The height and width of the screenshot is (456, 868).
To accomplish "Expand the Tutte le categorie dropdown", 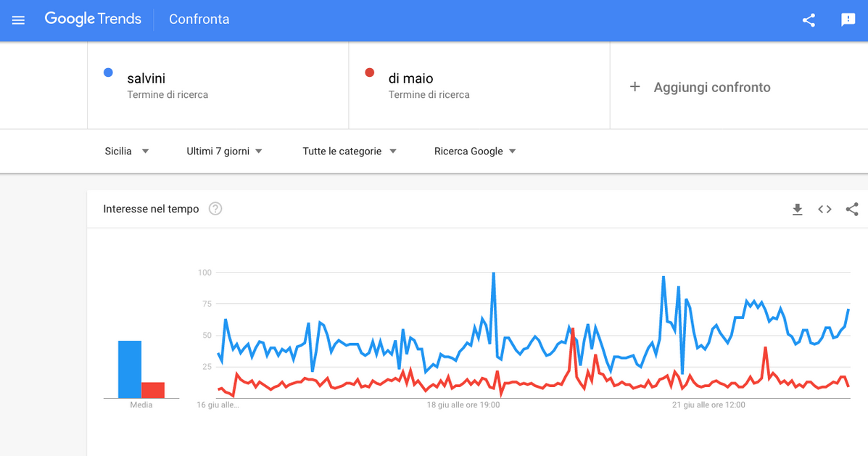I will (350, 151).
